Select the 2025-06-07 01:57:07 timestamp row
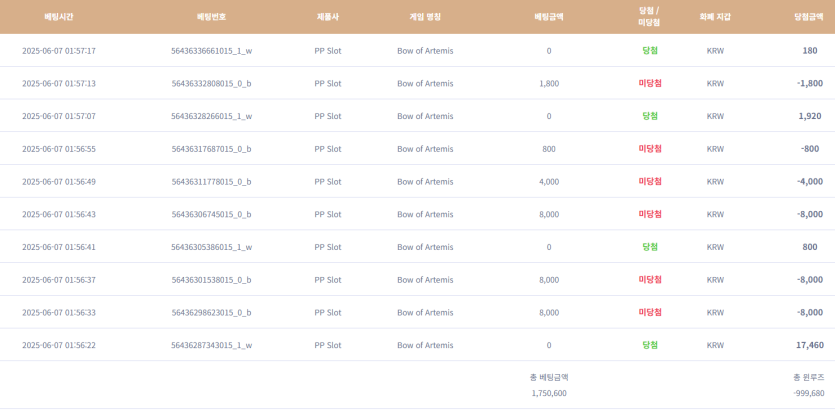The image size is (835, 413). (59, 116)
